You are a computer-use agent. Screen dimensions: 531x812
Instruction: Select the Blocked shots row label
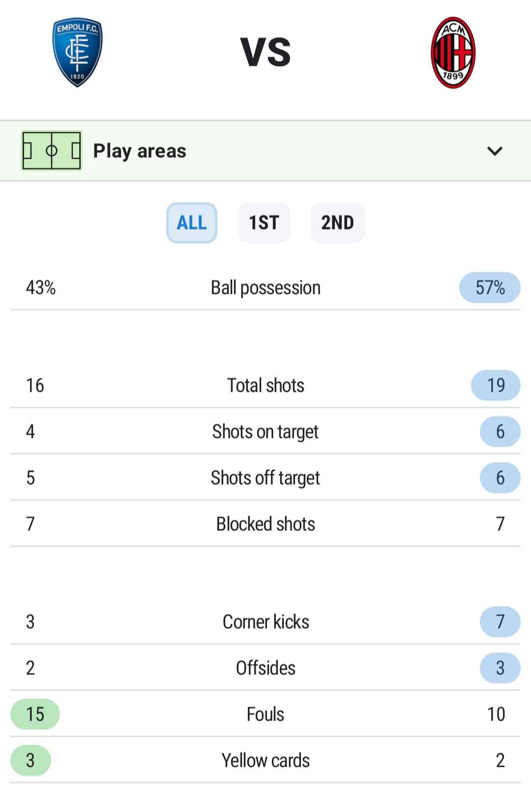(x=265, y=524)
